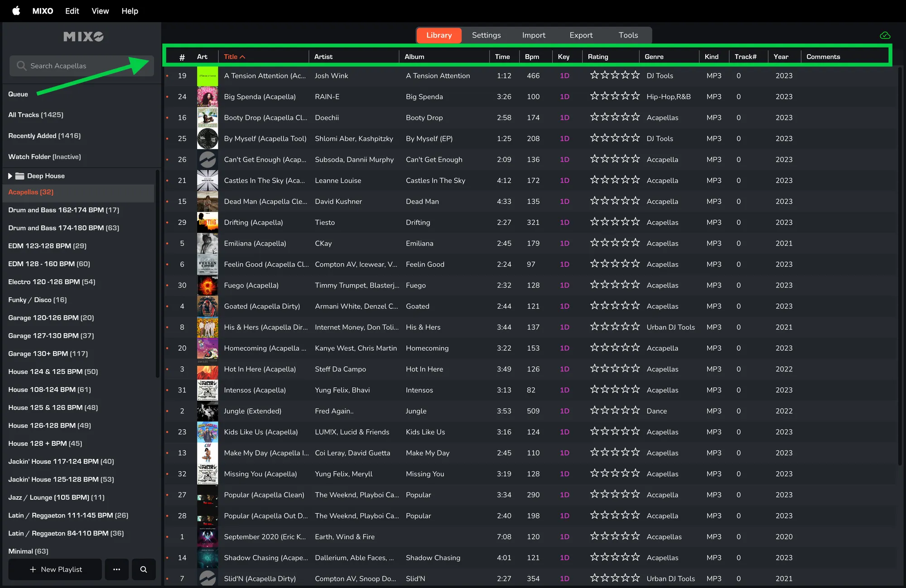The height and width of the screenshot is (588, 906).
Task: Click the artwork for Fuego (Acapella)
Action: coord(207,286)
